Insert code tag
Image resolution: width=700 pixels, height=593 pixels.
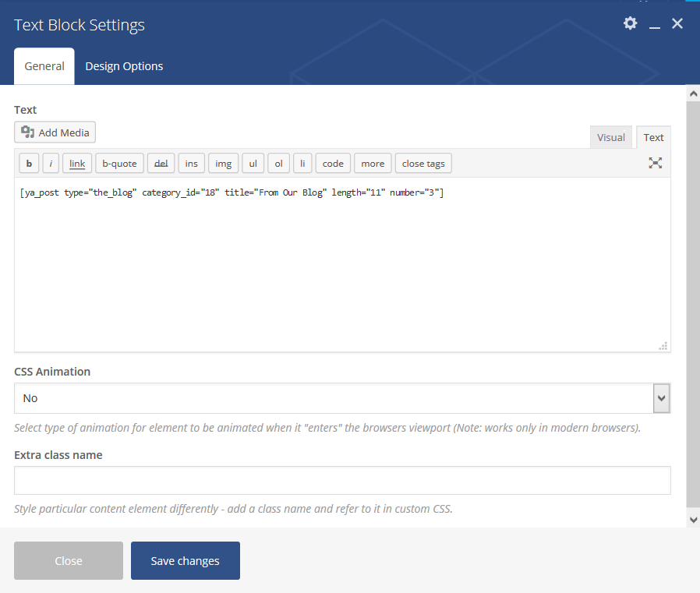coord(333,164)
